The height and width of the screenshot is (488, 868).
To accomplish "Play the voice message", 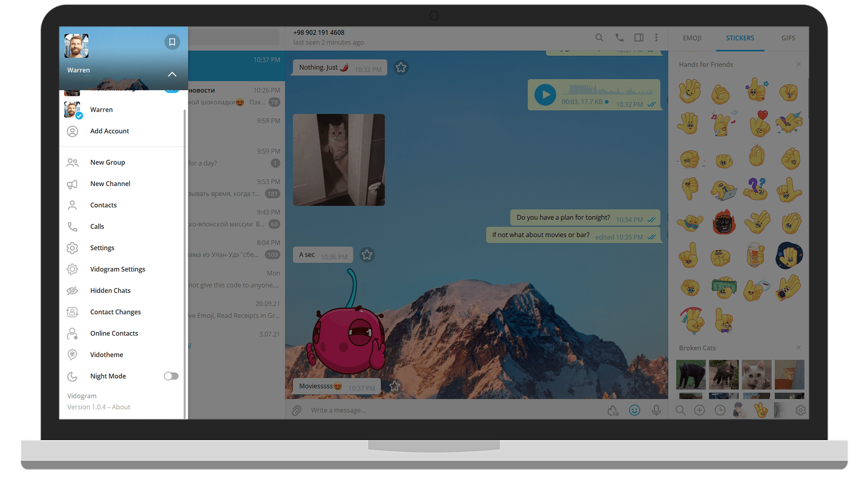I will point(545,95).
